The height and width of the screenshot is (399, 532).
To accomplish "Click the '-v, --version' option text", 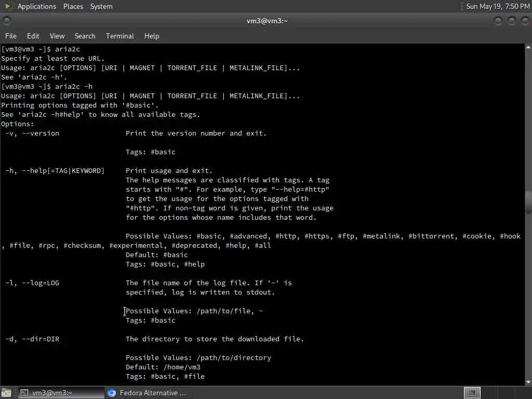I will point(32,134).
